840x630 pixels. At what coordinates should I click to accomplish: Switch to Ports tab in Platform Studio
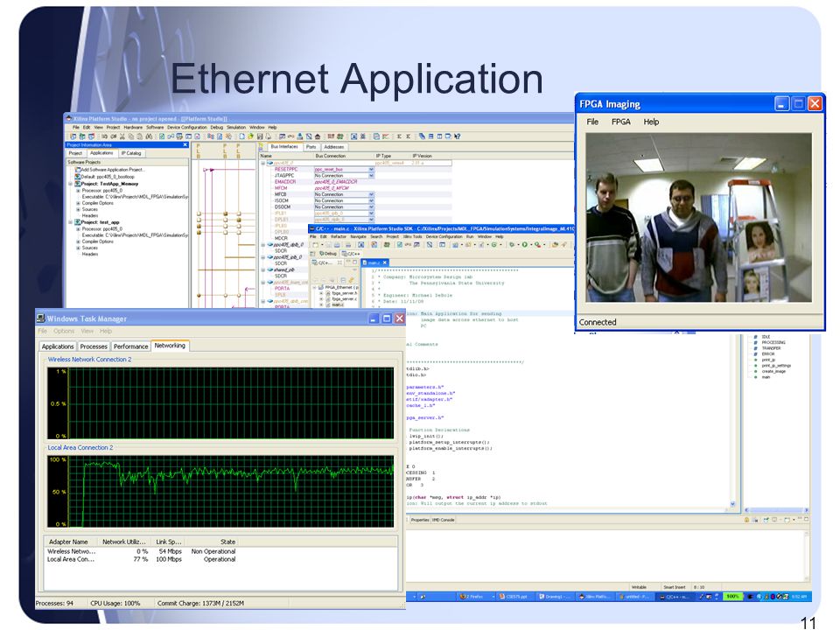coord(311,147)
